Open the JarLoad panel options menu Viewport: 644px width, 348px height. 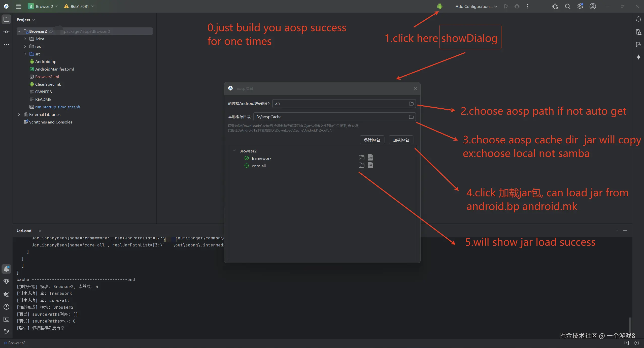pyautogui.click(x=617, y=231)
